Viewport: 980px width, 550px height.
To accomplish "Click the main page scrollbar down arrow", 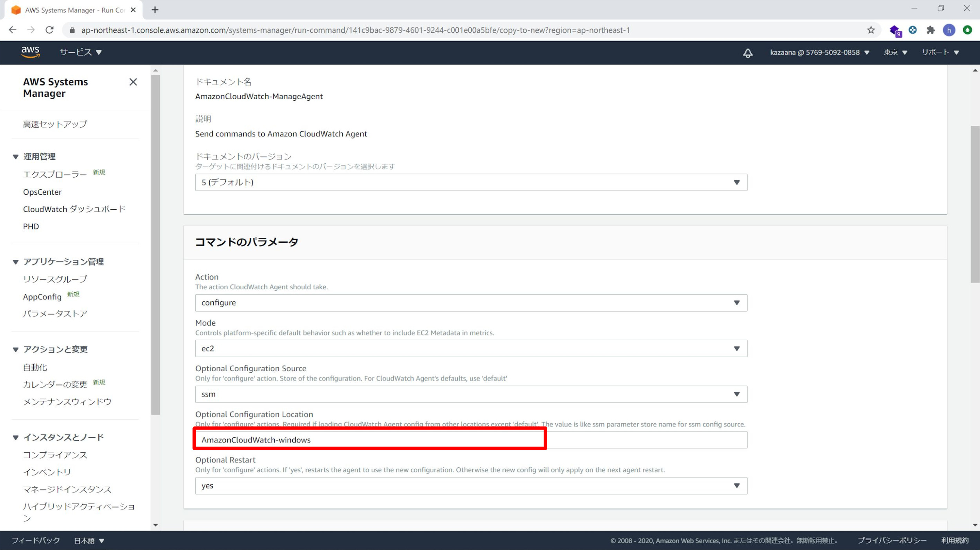I will (975, 525).
